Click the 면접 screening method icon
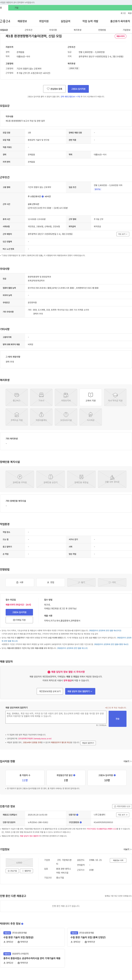The height and width of the screenshot is (980, 132). (50, 582)
